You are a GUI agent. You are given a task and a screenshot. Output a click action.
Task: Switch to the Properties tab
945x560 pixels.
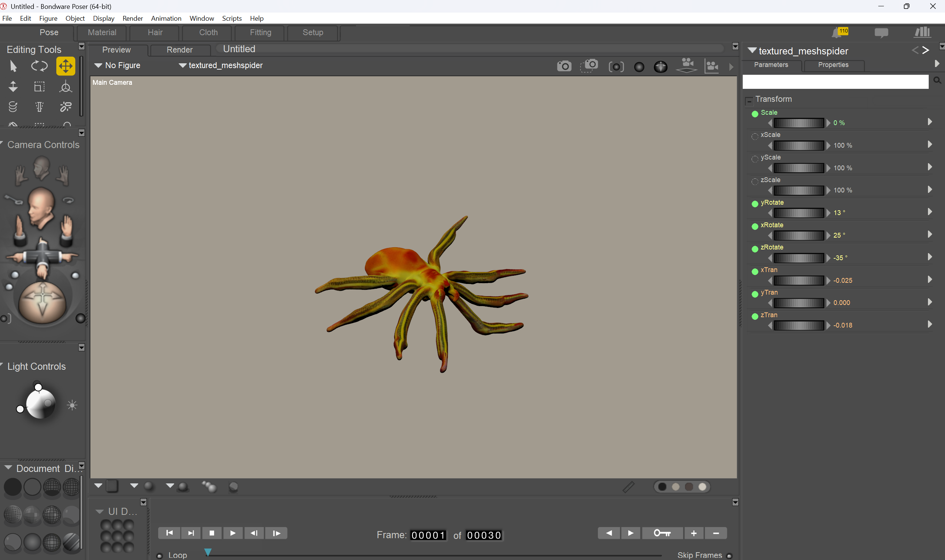pos(833,65)
